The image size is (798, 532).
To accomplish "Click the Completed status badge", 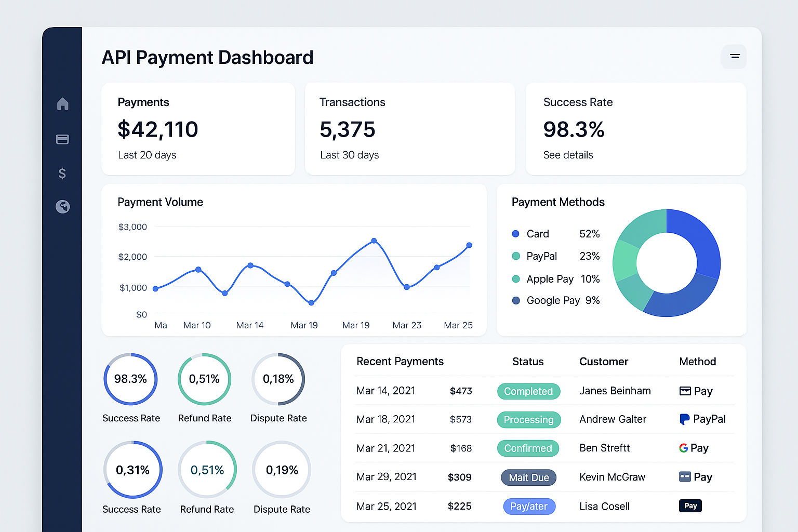I will [529, 391].
